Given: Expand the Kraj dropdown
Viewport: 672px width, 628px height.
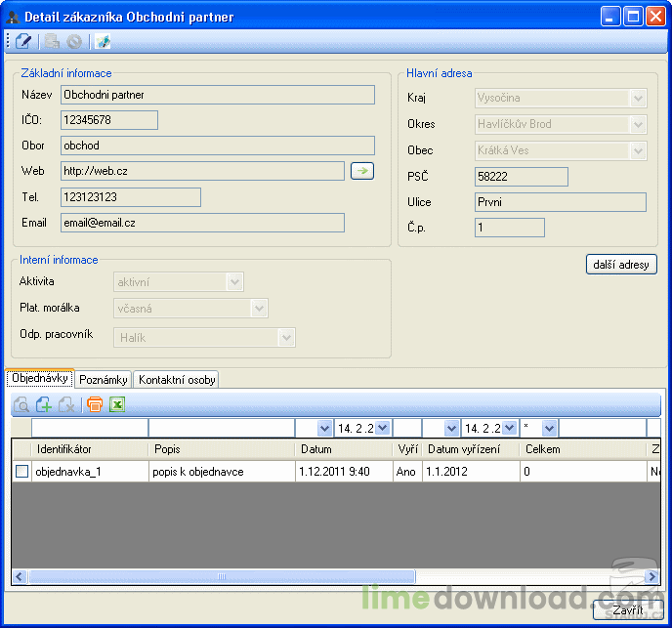Looking at the screenshot, I should [x=638, y=98].
